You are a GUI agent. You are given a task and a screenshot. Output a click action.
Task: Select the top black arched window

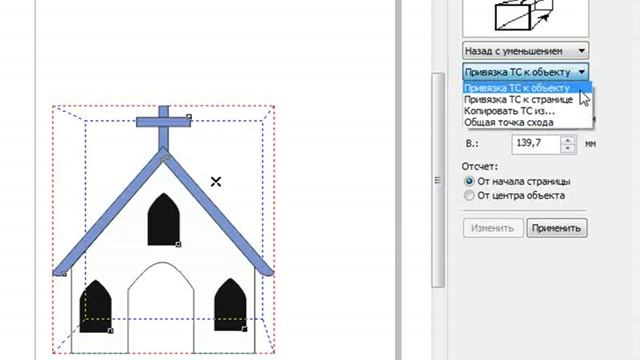(164, 220)
